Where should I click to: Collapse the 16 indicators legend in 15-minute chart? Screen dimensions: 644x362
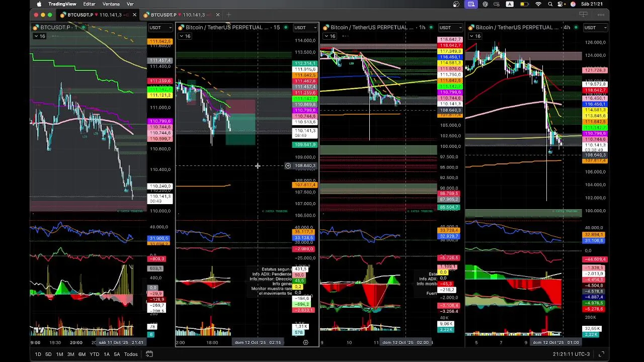(x=185, y=36)
